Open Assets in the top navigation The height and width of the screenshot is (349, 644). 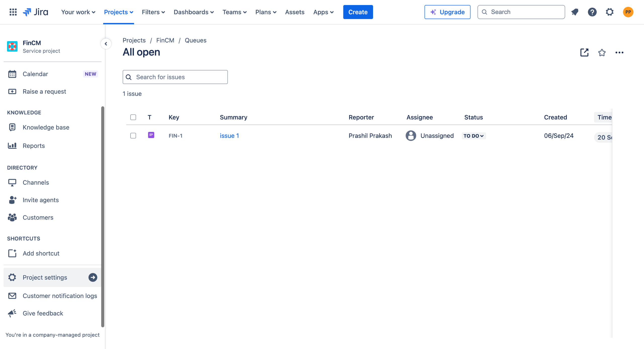tap(295, 12)
